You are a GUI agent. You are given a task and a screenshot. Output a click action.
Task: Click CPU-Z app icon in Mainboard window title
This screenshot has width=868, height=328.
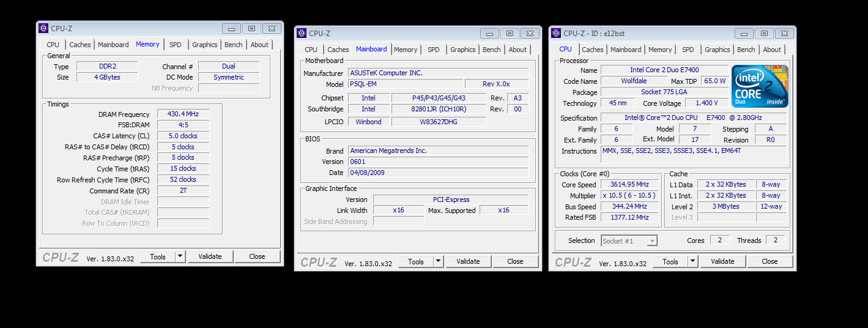[x=302, y=33]
